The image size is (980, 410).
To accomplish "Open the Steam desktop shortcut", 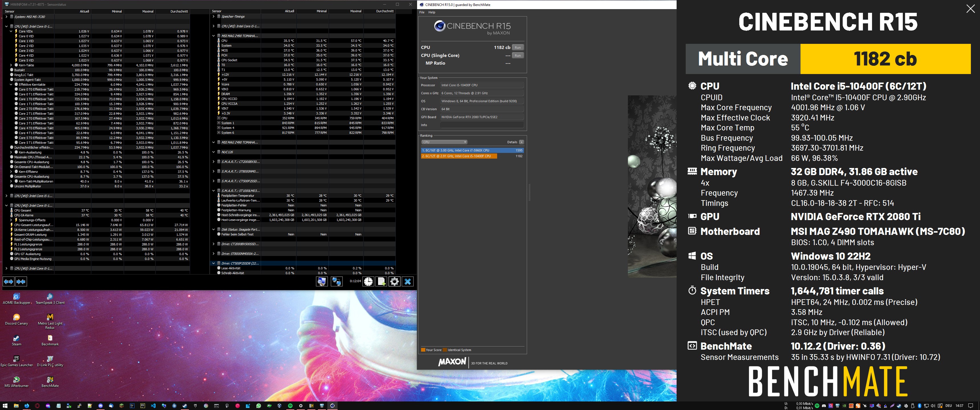I will 16,341.
